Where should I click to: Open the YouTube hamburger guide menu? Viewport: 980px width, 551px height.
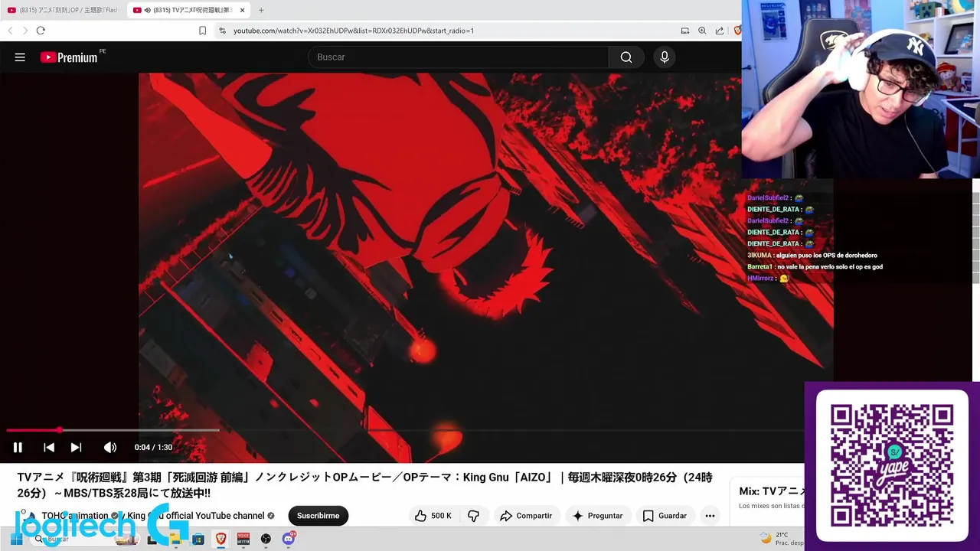[x=20, y=57]
